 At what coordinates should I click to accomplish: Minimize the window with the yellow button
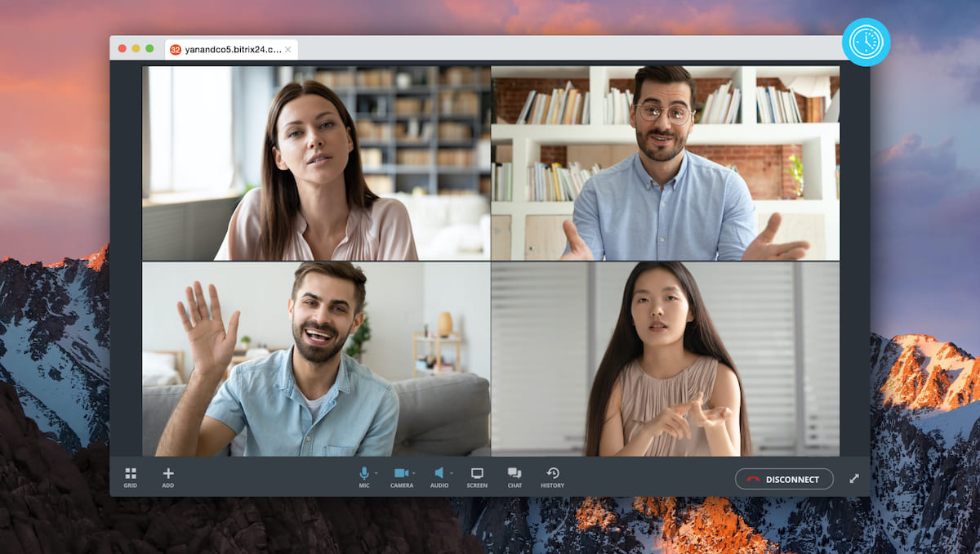point(136,48)
